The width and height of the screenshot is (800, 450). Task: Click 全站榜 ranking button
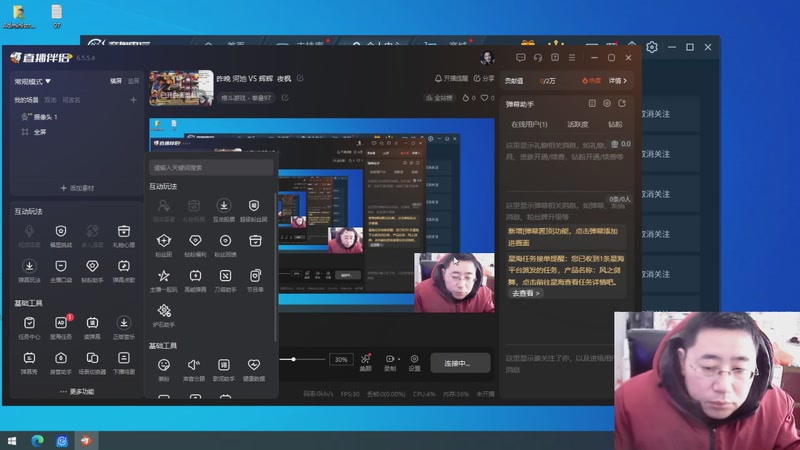coord(439,97)
